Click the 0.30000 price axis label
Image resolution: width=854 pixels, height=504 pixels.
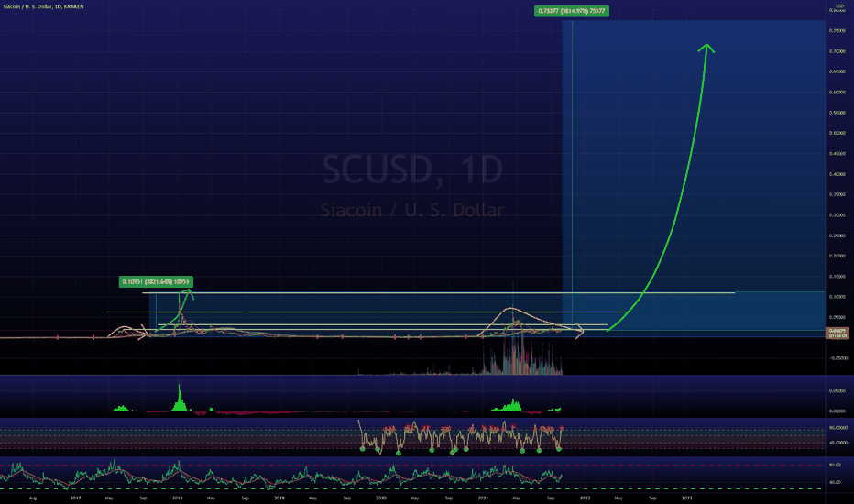coord(838,214)
